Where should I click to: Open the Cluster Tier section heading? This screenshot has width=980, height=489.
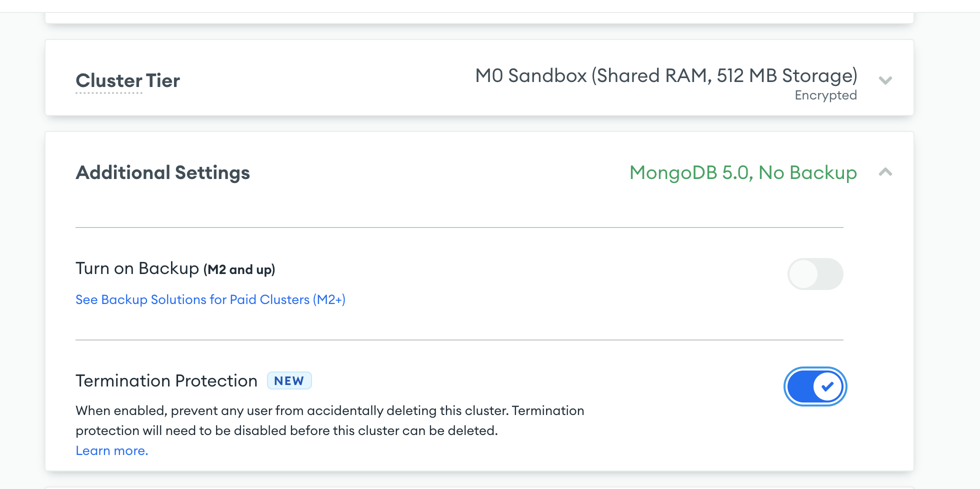pyautogui.click(x=127, y=80)
